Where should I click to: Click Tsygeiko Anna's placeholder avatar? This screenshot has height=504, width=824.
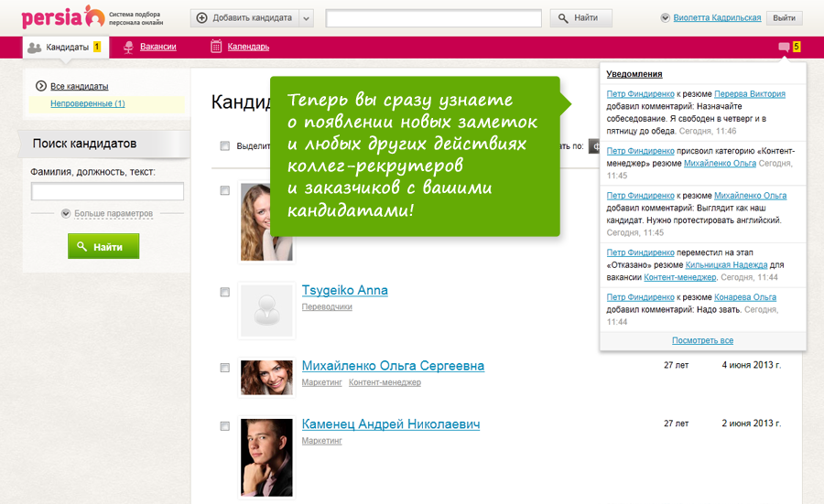(266, 309)
